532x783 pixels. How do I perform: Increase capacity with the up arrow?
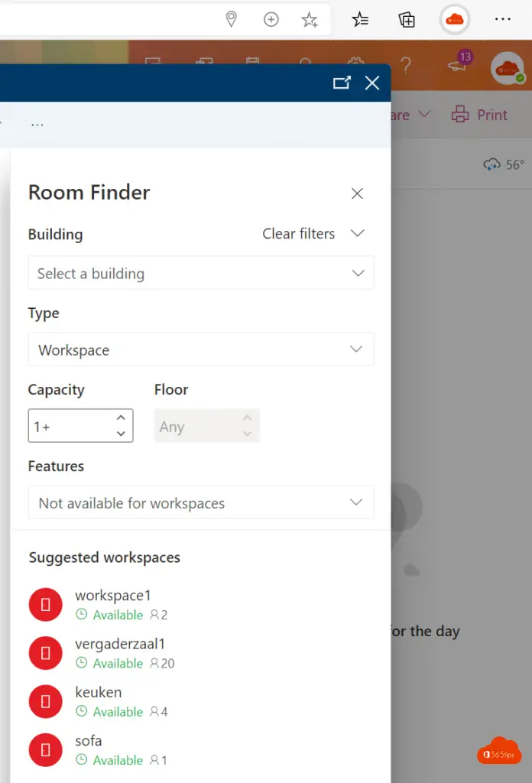[x=121, y=417]
